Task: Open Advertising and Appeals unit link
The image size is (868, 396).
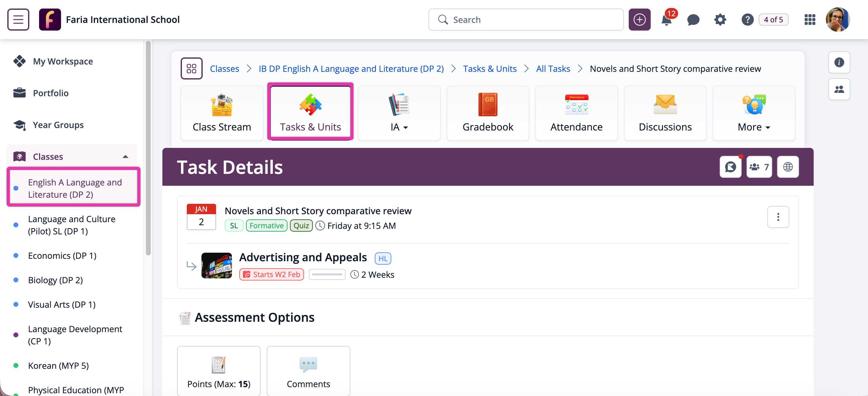Action: (302, 257)
